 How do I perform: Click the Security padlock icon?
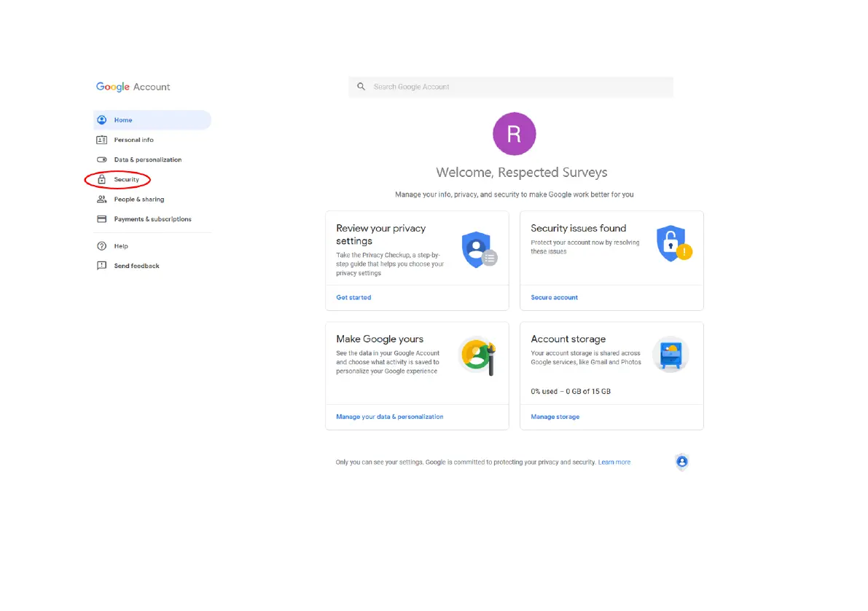(x=102, y=179)
